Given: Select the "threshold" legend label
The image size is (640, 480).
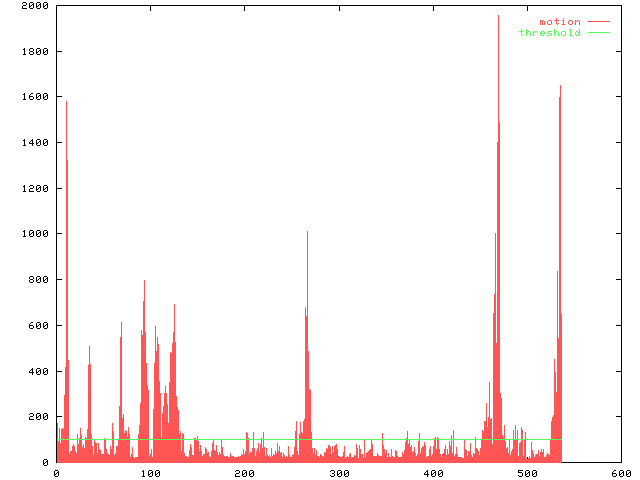Looking at the screenshot, I should coord(549,33).
